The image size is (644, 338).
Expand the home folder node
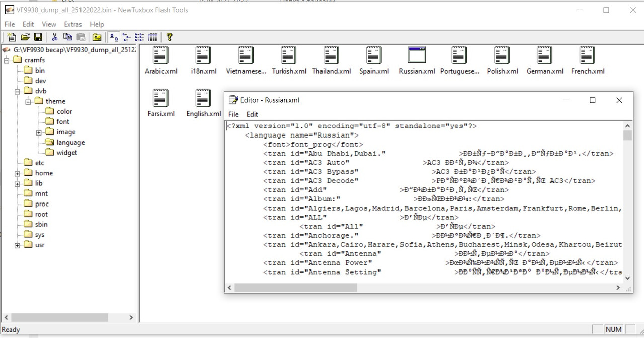tap(17, 173)
